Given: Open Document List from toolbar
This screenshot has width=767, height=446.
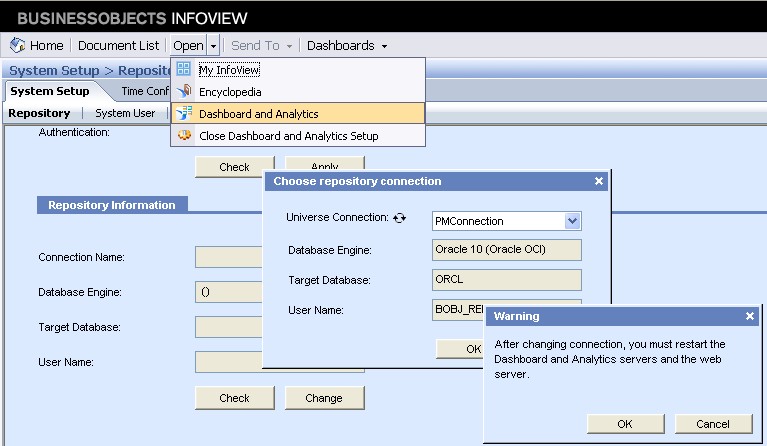Looking at the screenshot, I should 118,46.
